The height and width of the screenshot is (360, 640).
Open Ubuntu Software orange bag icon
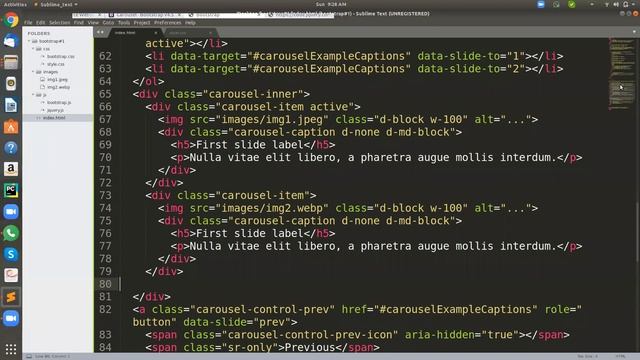11,127
